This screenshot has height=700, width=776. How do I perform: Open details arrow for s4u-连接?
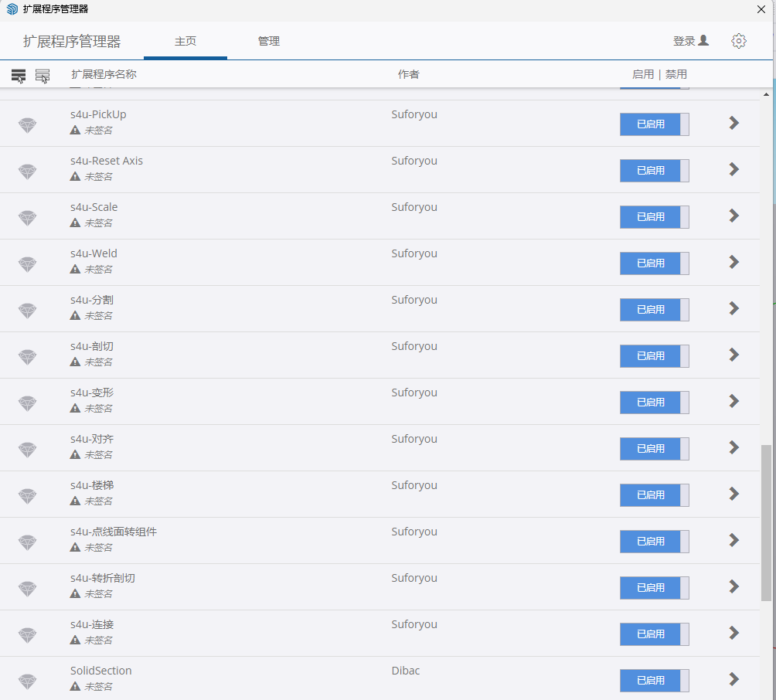[734, 633]
